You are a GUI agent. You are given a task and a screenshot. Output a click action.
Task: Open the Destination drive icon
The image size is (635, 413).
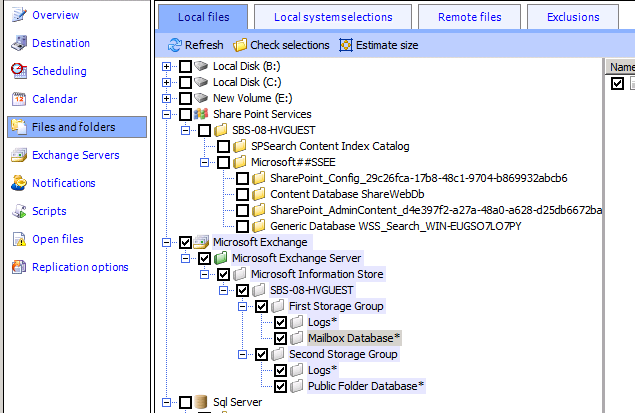coord(19,43)
